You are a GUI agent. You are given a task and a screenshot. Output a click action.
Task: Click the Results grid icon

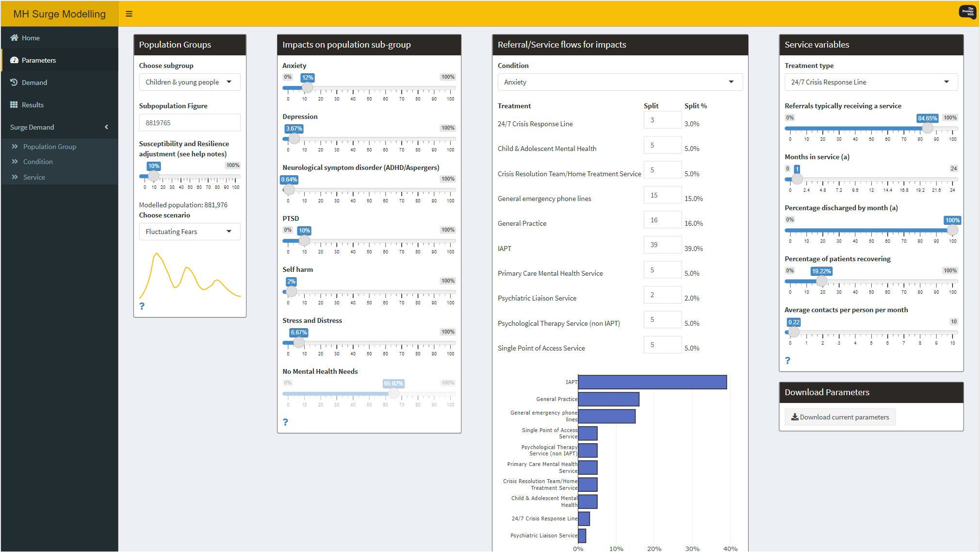(14, 105)
